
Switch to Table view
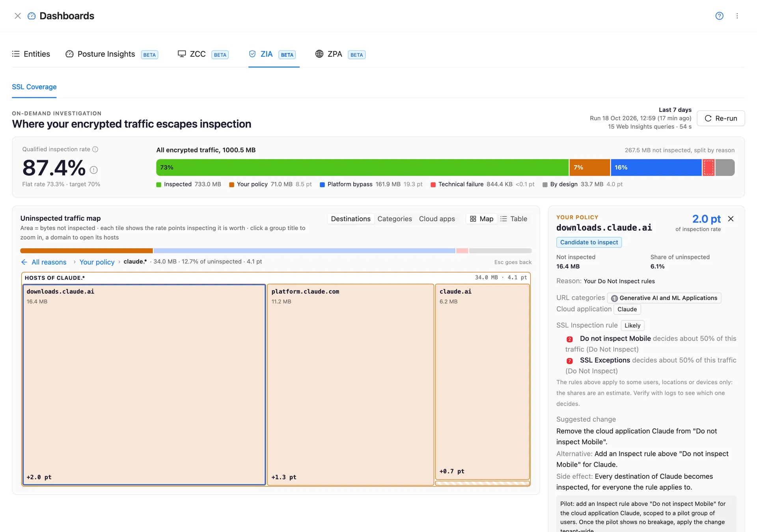tap(514, 219)
